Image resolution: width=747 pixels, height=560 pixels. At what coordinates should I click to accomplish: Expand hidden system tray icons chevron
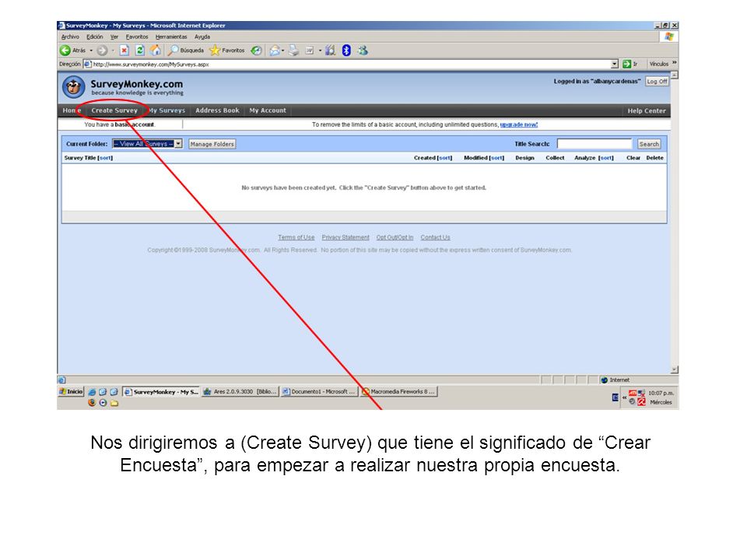coord(625,397)
